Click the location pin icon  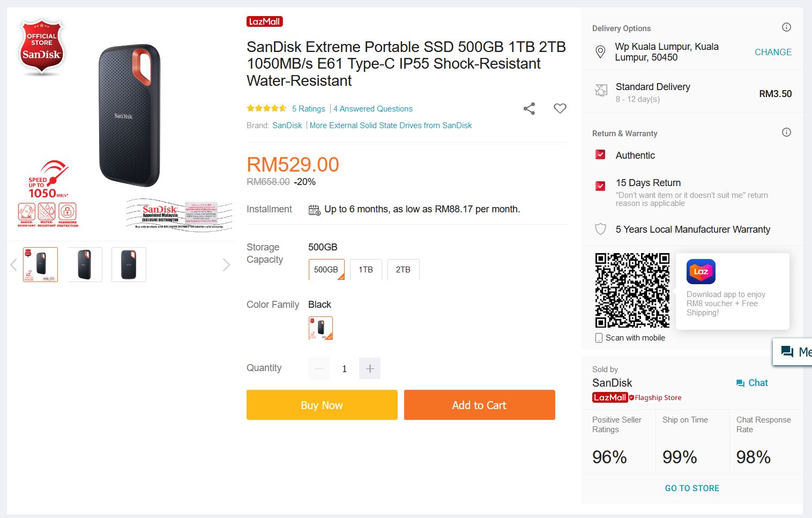(x=601, y=52)
